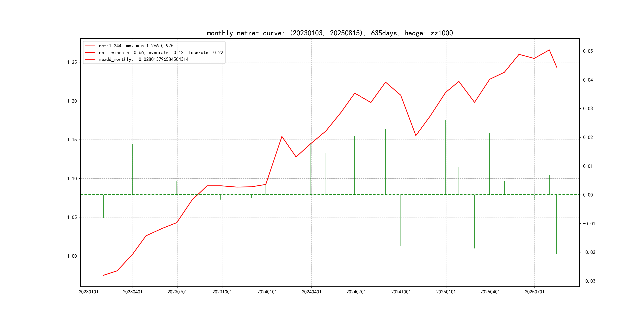Screen dimensions: 644x322
Task: Click the 1.00 left y-axis label
Action: click(x=72, y=256)
